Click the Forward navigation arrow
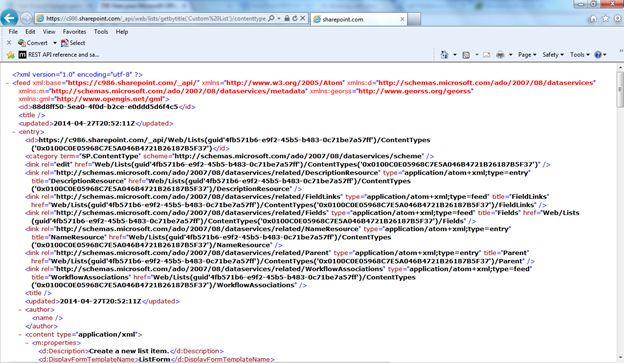The height and width of the screenshot is (363, 624). point(26,18)
